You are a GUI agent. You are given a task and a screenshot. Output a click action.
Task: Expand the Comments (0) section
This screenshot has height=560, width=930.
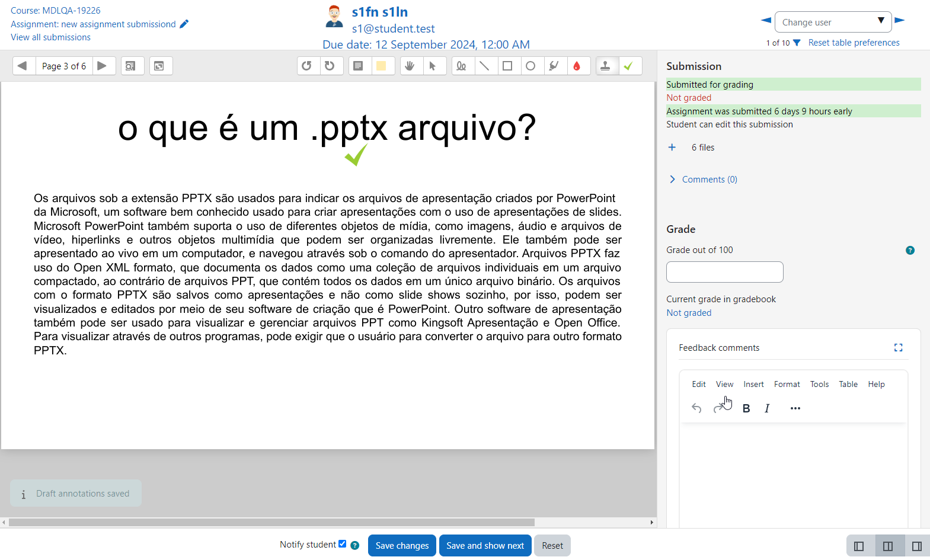pos(710,180)
